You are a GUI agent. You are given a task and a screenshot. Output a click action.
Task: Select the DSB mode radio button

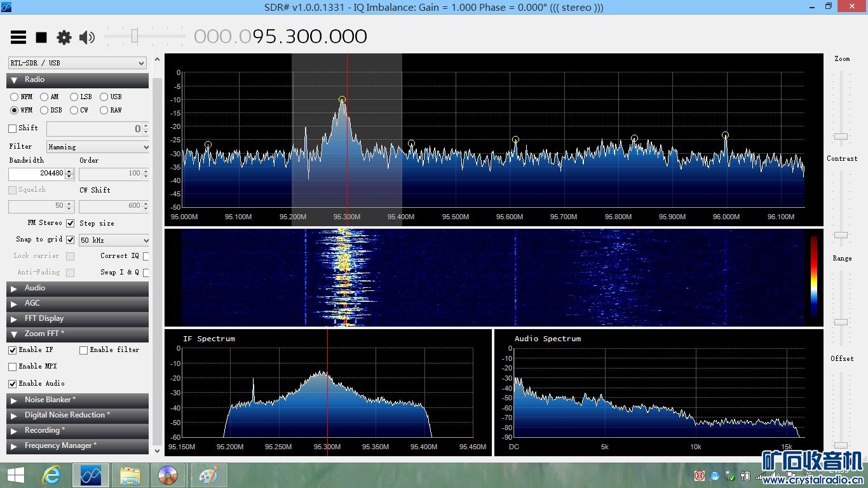pyautogui.click(x=44, y=111)
